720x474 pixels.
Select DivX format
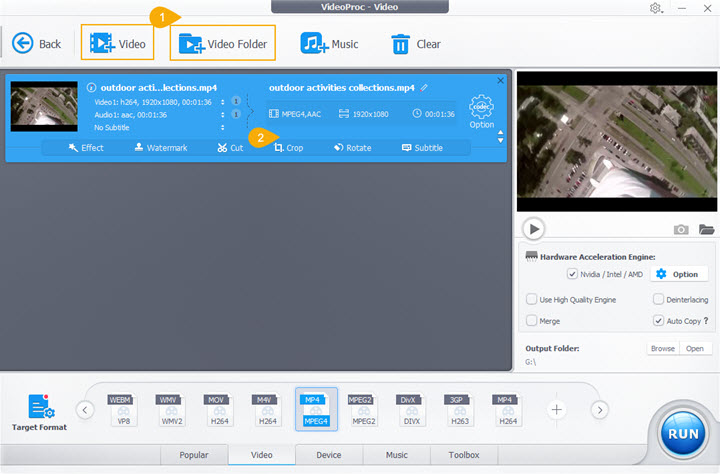[x=412, y=409]
